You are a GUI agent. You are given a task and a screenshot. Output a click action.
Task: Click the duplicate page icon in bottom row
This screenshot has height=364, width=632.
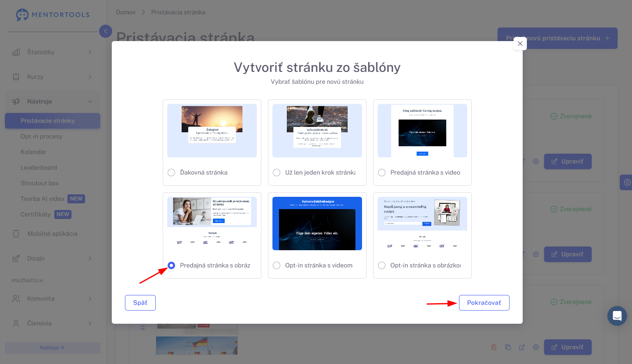(x=508, y=347)
